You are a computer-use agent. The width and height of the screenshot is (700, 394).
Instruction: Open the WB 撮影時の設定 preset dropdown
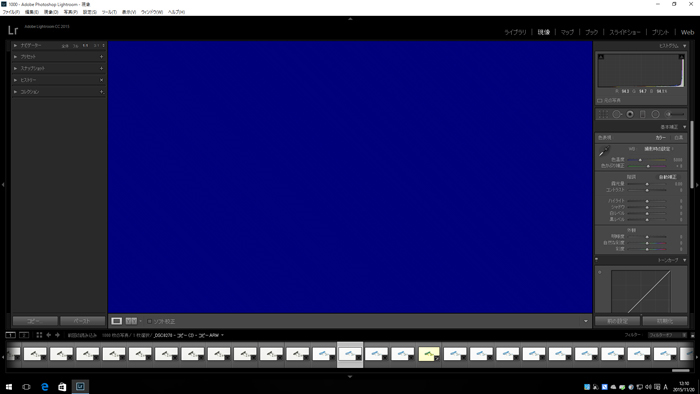coord(659,149)
